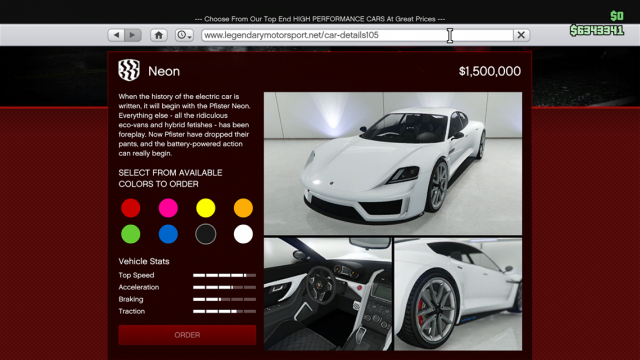The width and height of the screenshot is (640, 360).
Task: Go forward with the browser forward arrow
Action: click(133, 35)
